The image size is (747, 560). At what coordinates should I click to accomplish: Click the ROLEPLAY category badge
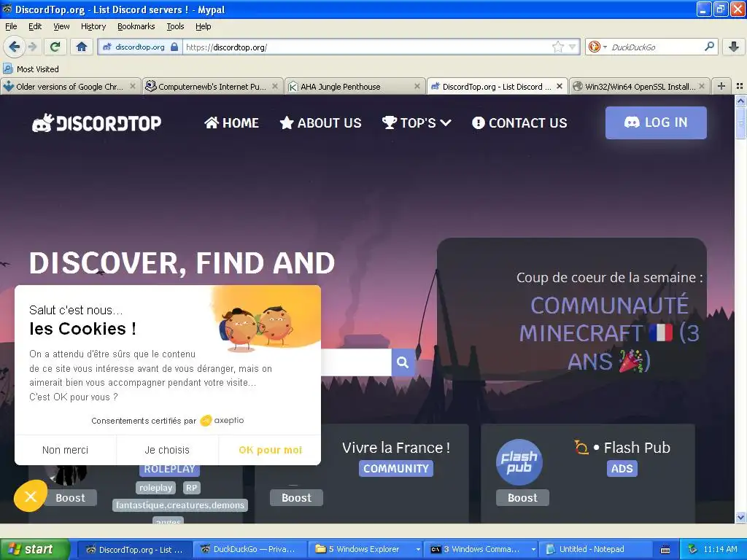pyautogui.click(x=169, y=469)
